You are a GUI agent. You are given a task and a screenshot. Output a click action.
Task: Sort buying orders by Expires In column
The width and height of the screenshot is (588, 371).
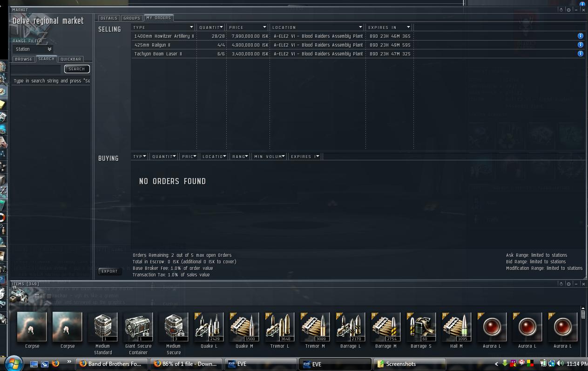coord(304,157)
